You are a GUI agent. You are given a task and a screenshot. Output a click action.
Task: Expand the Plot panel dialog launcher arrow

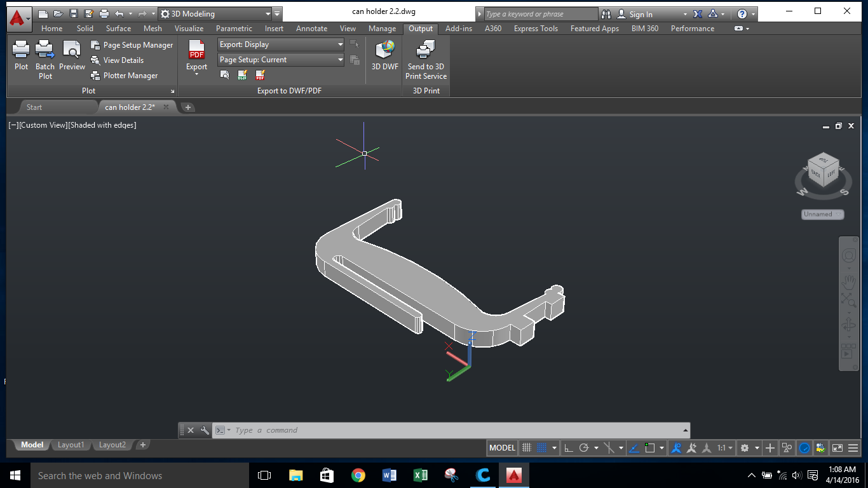click(172, 91)
